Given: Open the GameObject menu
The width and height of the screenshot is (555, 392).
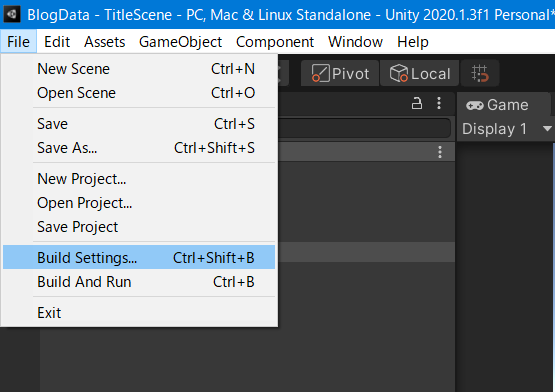Looking at the screenshot, I should [180, 42].
